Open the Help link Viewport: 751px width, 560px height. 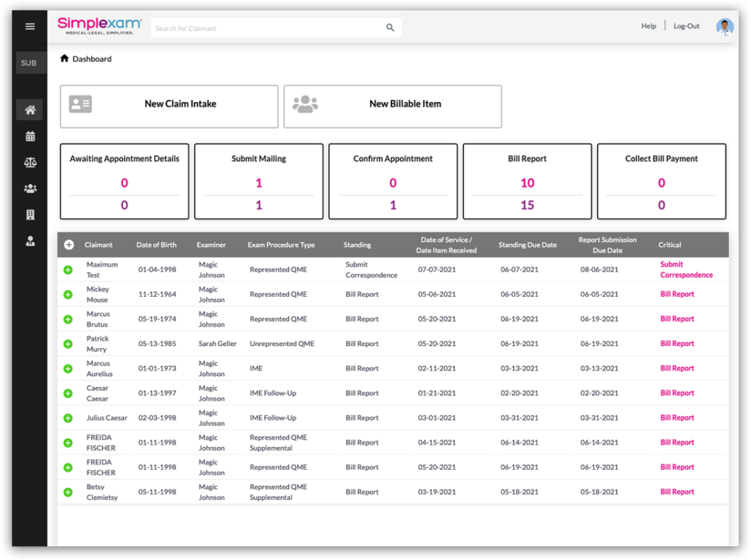[648, 26]
